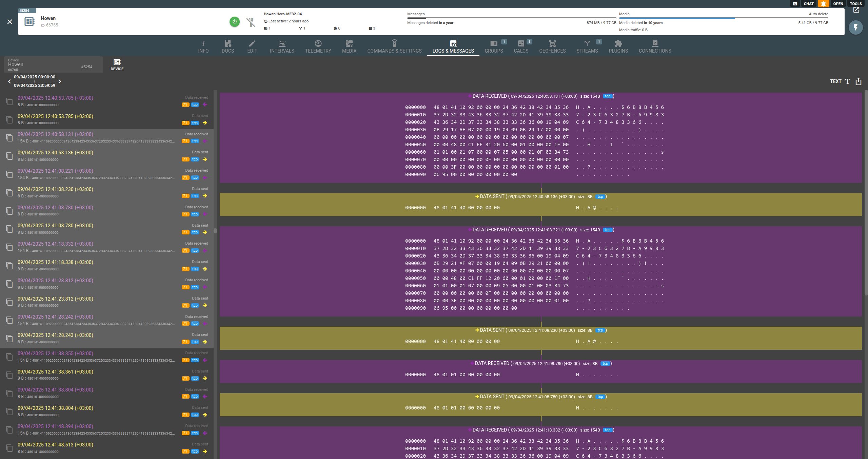Select the 12:41:38.355 data received log entry
This screenshot has width=868, height=459.
[102, 357]
